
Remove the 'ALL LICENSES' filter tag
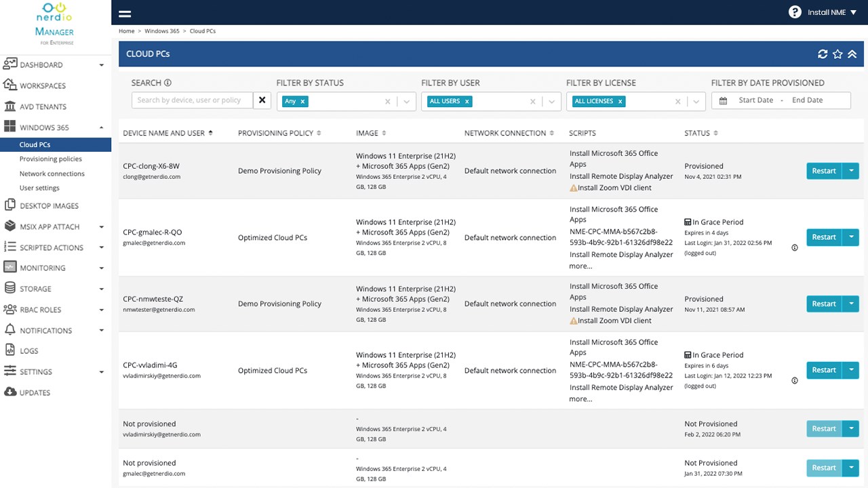pyautogui.click(x=620, y=102)
